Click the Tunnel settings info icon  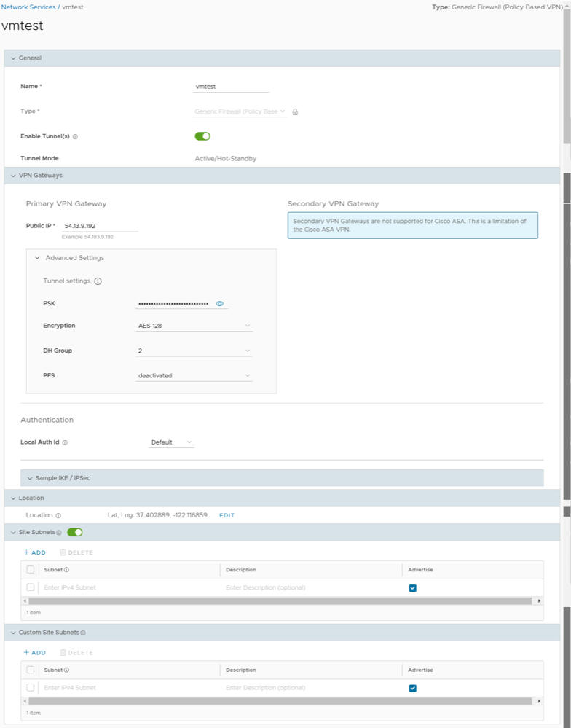click(98, 281)
